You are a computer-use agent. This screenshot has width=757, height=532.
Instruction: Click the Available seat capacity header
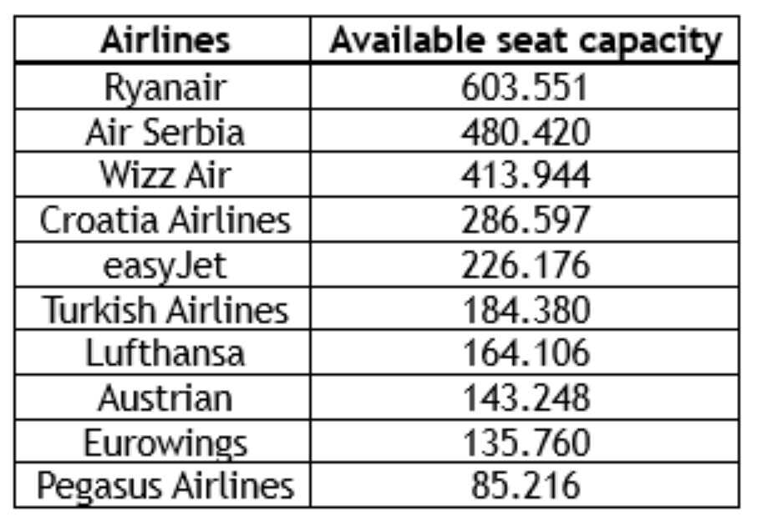pyautogui.click(x=526, y=41)
